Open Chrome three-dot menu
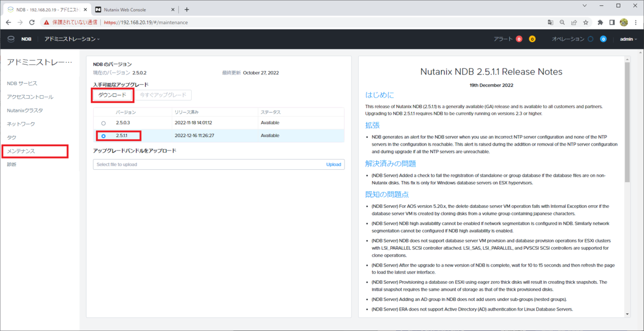Image resolution: width=644 pixels, height=331 pixels. (635, 23)
